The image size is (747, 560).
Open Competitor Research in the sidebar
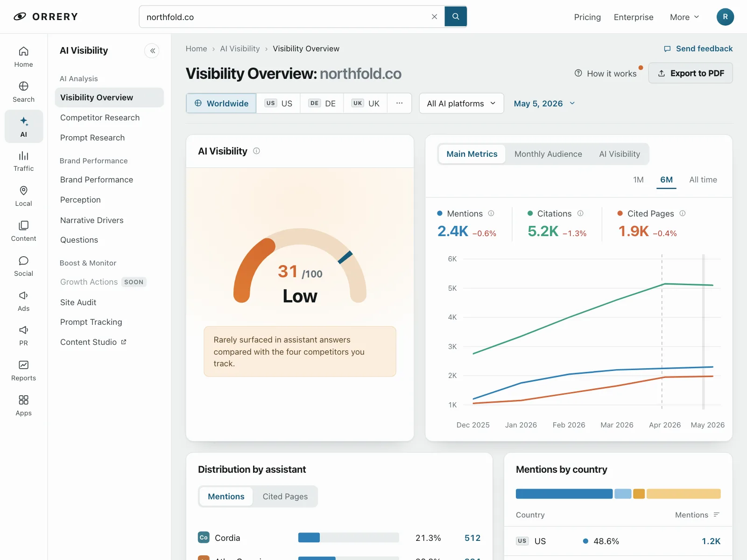coord(109,118)
